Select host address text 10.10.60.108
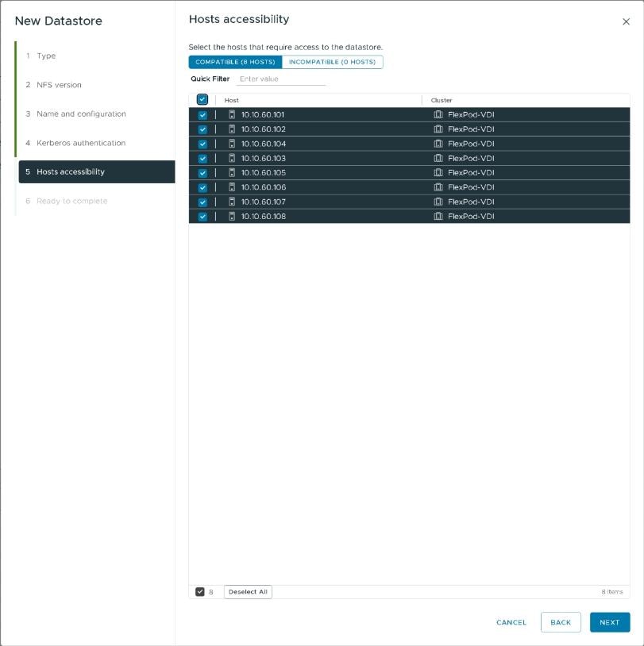The image size is (644, 646). click(x=264, y=217)
